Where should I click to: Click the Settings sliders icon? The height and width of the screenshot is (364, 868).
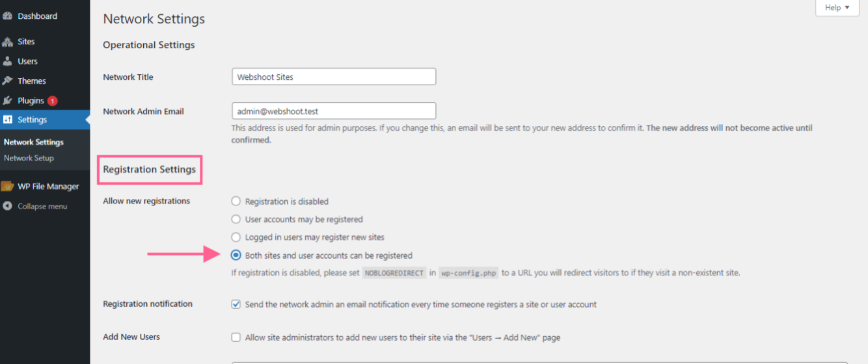pos(8,120)
